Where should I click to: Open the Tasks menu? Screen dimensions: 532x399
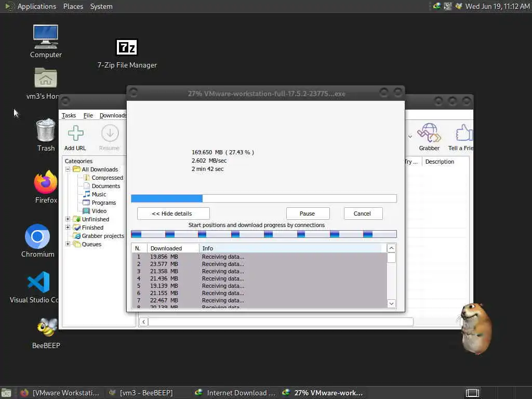click(x=69, y=115)
